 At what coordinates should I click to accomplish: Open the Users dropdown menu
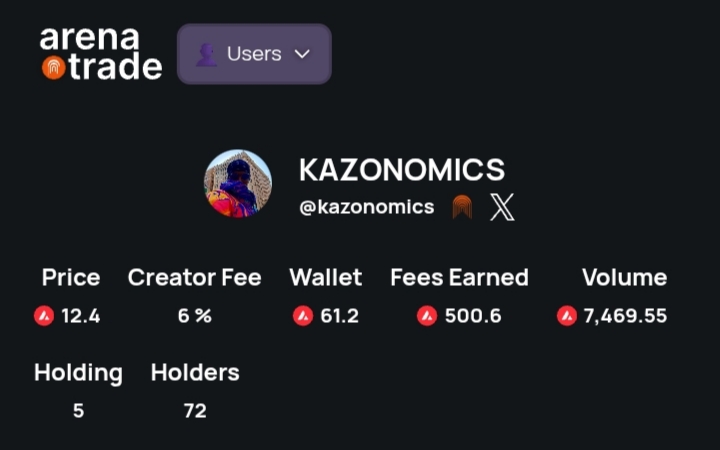pos(254,54)
